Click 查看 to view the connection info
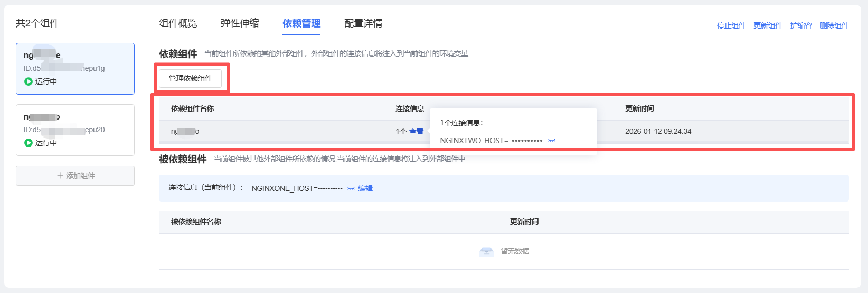The width and height of the screenshot is (868, 293). coord(416,131)
